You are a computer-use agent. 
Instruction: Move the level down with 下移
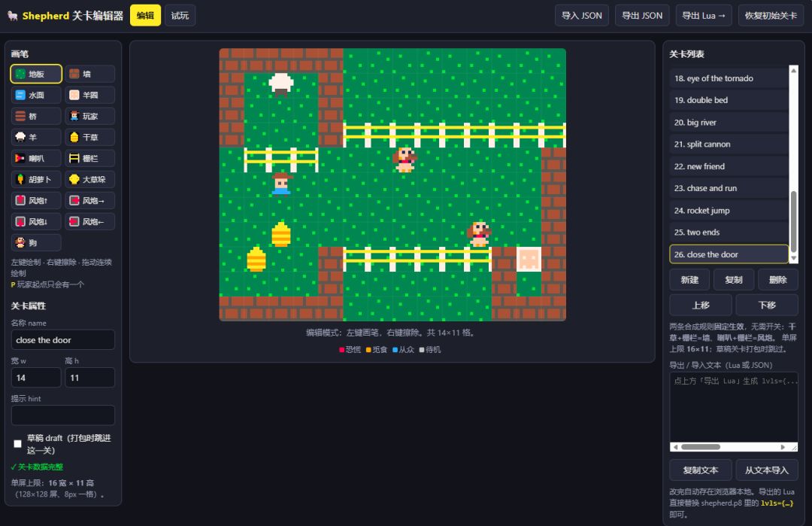pos(767,306)
